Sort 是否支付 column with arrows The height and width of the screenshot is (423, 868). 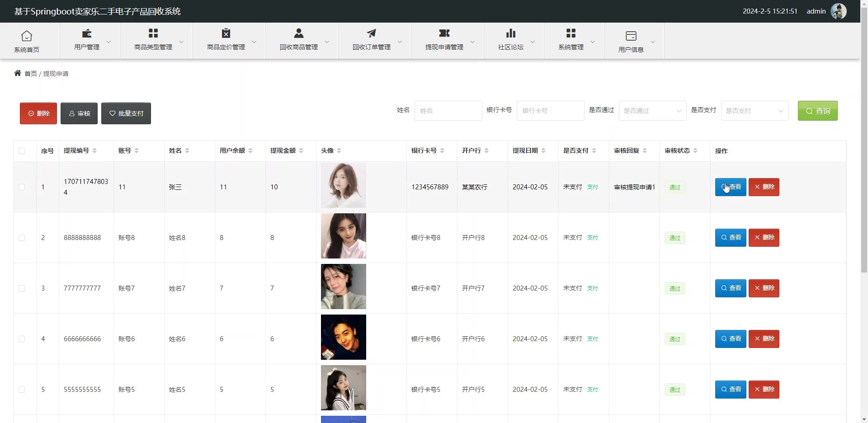pyautogui.click(x=594, y=150)
